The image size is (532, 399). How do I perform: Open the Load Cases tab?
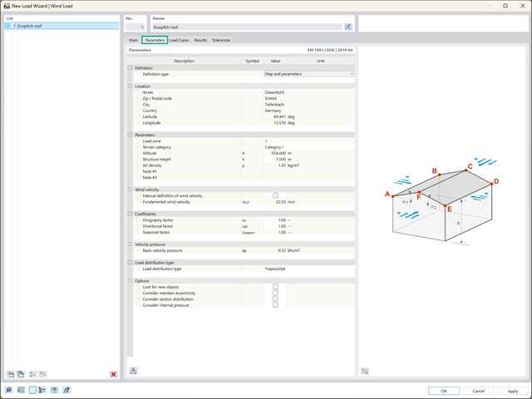(x=179, y=40)
